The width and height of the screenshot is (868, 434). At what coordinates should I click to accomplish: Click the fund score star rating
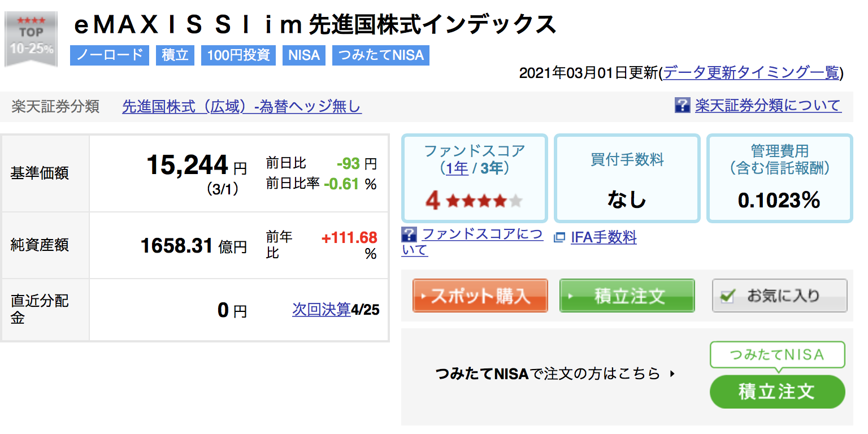click(x=484, y=201)
